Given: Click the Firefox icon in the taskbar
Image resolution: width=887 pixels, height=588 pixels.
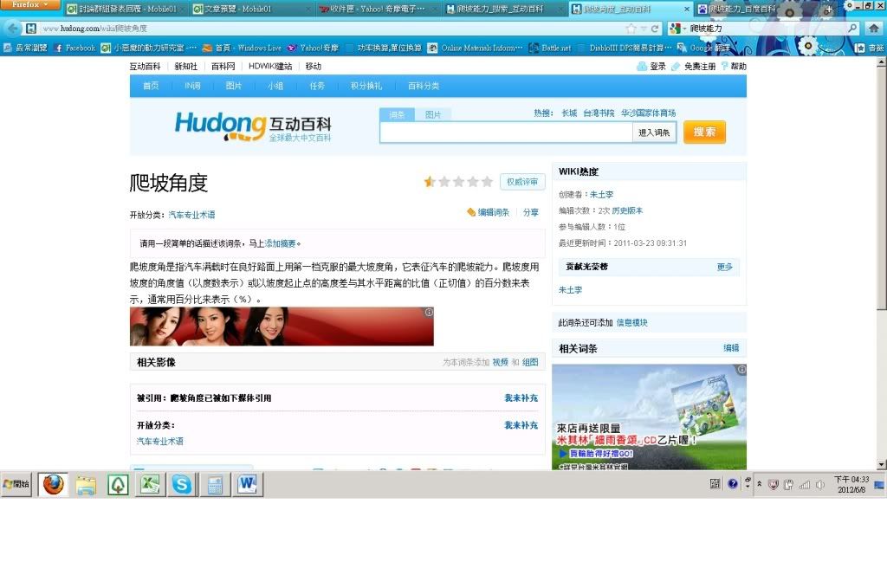Looking at the screenshot, I should click(x=53, y=485).
